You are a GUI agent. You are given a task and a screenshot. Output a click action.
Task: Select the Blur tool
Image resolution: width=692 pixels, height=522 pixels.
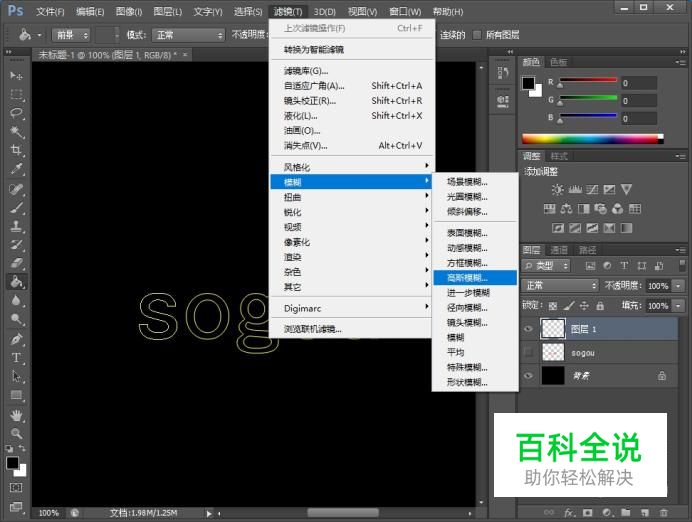[16, 300]
